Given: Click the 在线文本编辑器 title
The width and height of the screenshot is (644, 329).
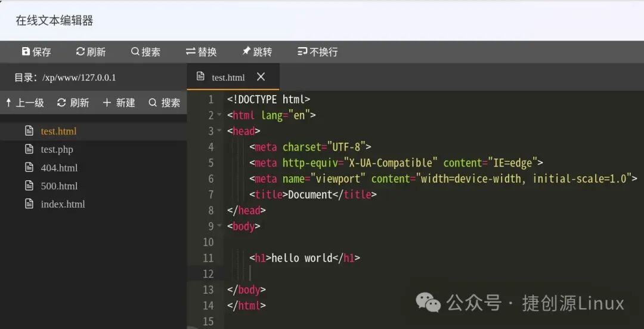Looking at the screenshot, I should coord(54,20).
